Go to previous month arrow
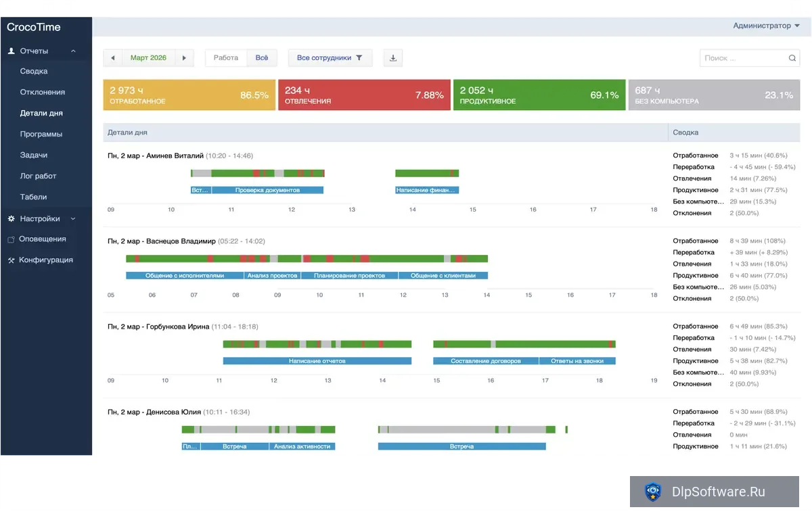The image size is (812, 520). coord(112,58)
